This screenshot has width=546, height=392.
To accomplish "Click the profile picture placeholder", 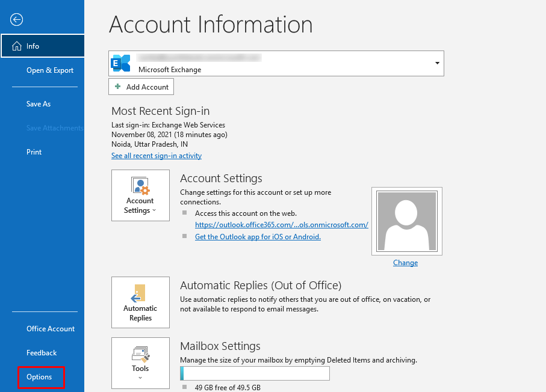I will [407, 221].
